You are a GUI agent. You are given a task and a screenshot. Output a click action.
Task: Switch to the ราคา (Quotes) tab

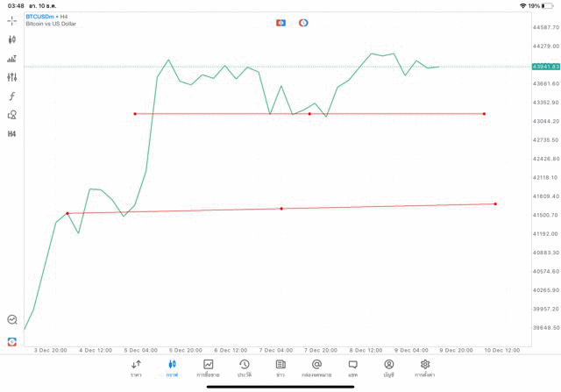136,367
